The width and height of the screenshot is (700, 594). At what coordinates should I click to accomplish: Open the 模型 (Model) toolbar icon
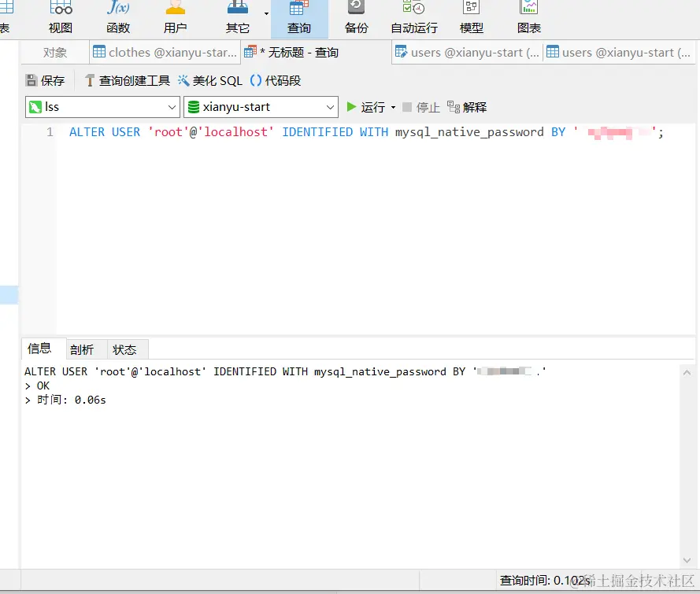[x=472, y=18]
